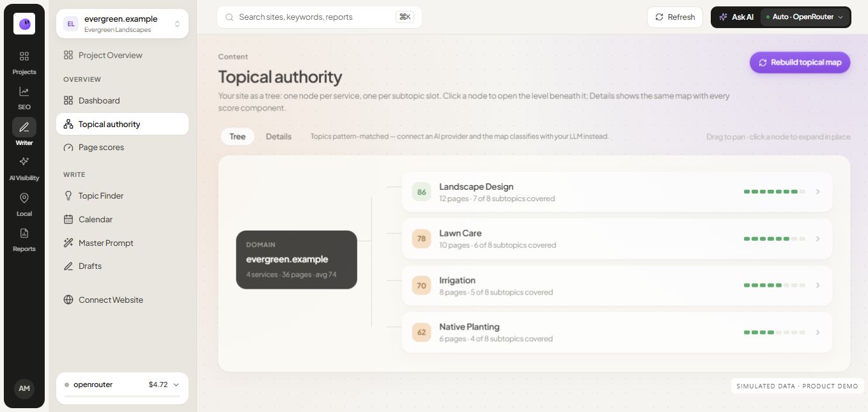This screenshot has width=868, height=412.
Task: Open the Projects section icon
Action: [24, 56]
